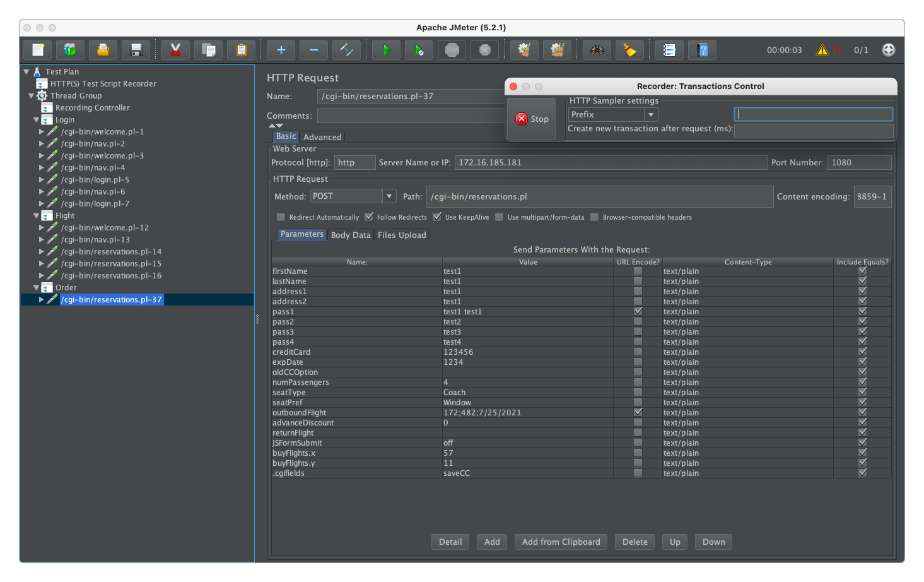
Task: Click the Delete parameter button
Action: tap(635, 542)
